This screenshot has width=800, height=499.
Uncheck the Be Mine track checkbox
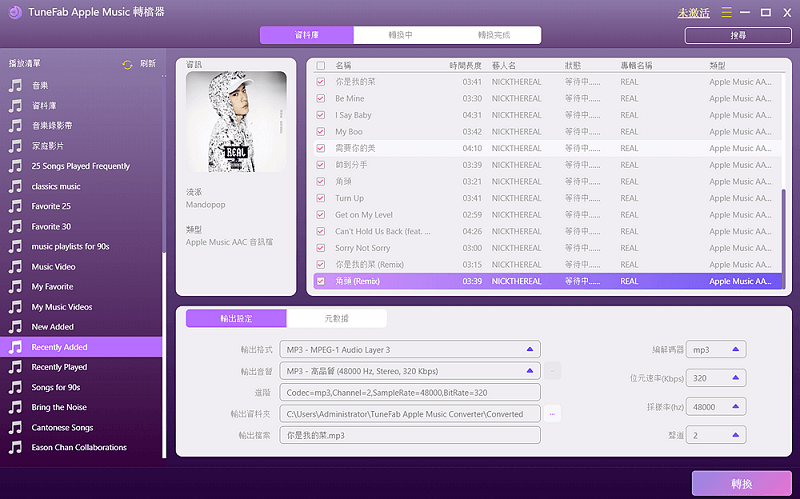320,98
